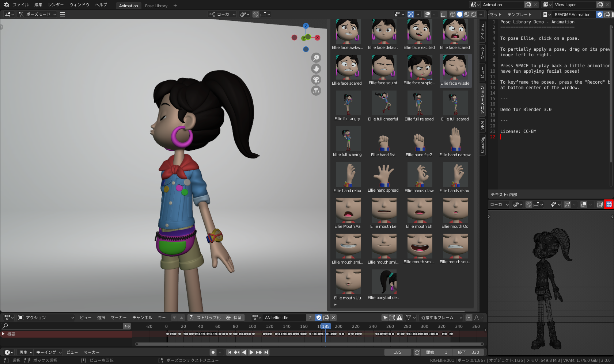The width and height of the screenshot is (614, 364).
Task: Click the blue Z axis of the navigation gizmo
Action: point(306,26)
